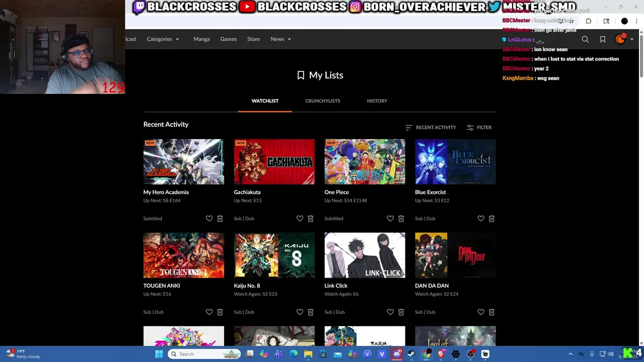The width and height of the screenshot is (644, 362).
Task: Open the browser tab search icon
Action: 606,21
